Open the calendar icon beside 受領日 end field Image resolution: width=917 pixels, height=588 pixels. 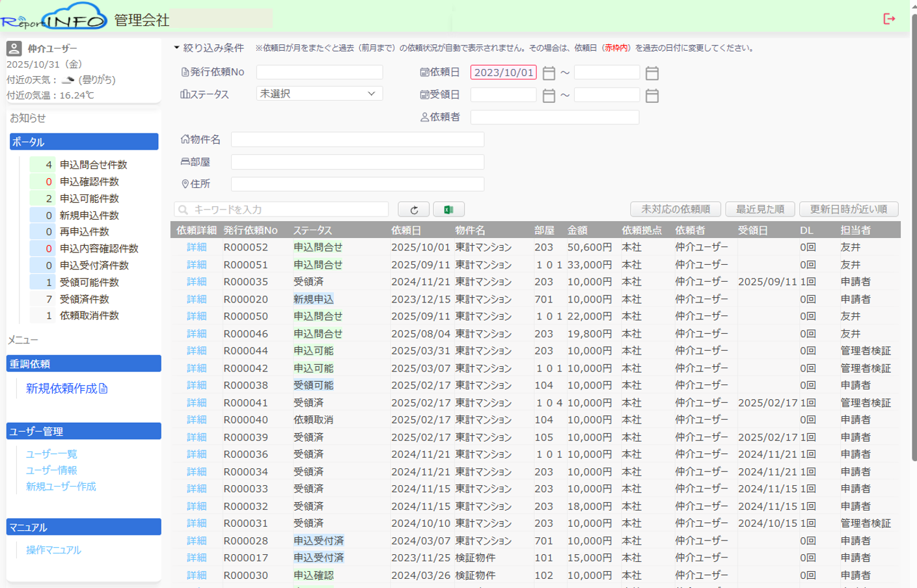click(x=651, y=95)
